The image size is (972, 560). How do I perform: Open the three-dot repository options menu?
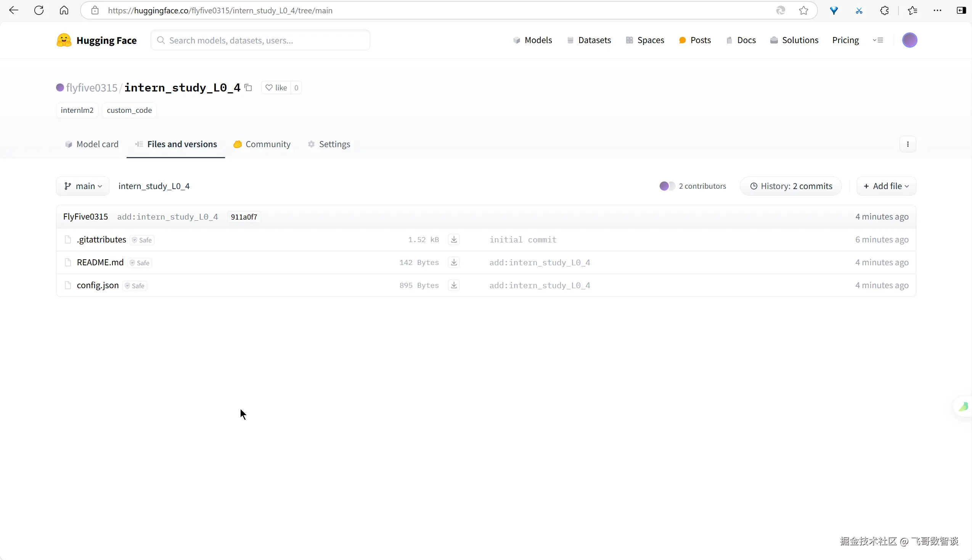908,144
